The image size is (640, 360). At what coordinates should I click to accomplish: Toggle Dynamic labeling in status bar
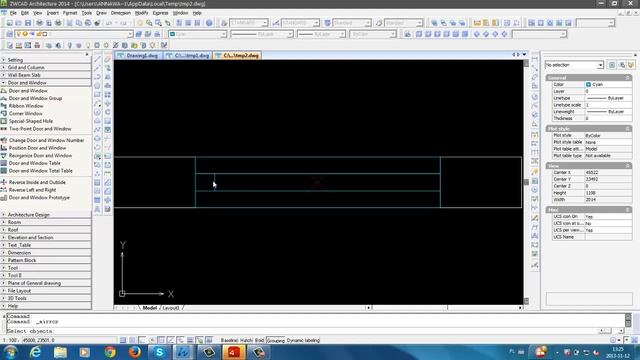tap(303, 340)
